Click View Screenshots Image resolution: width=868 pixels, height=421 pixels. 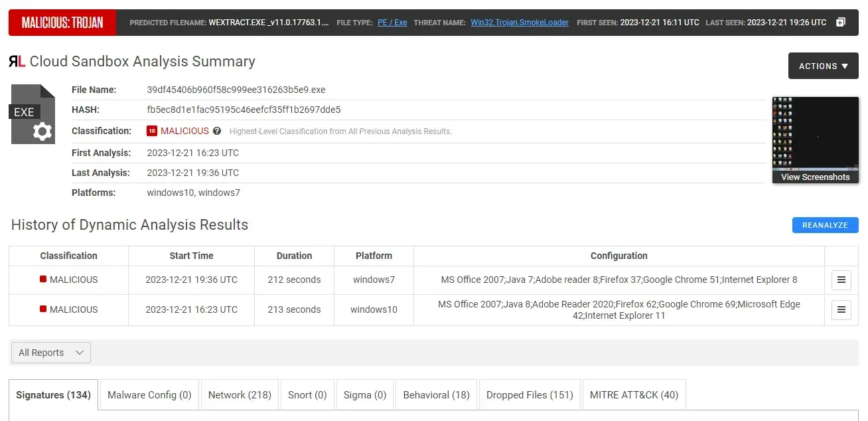coord(815,177)
